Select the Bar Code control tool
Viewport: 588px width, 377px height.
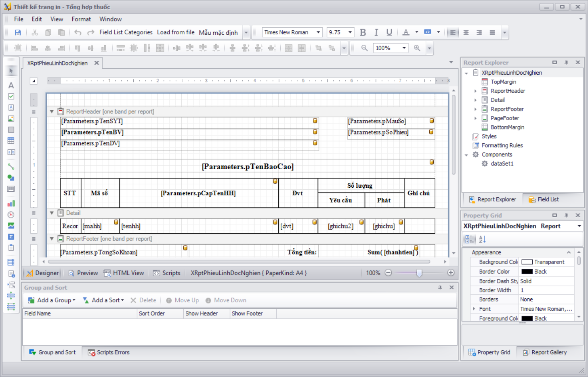pos(11,188)
